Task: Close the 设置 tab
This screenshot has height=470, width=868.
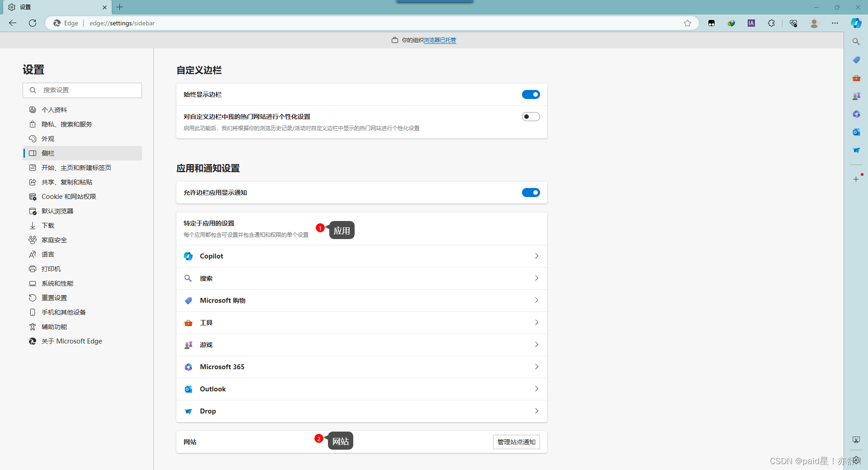Action: pyautogui.click(x=104, y=7)
